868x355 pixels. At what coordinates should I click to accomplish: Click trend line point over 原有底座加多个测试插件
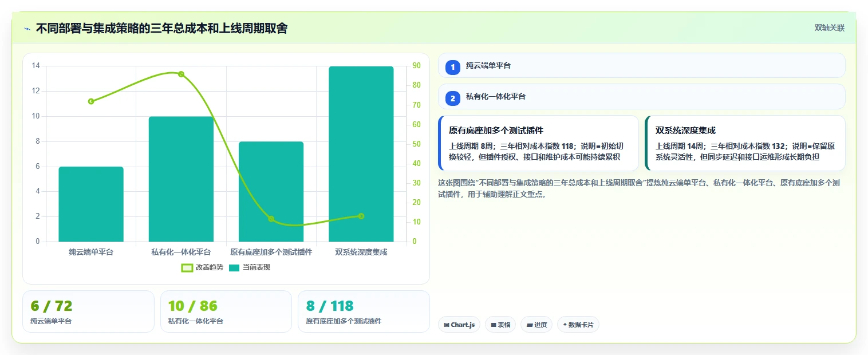point(271,219)
